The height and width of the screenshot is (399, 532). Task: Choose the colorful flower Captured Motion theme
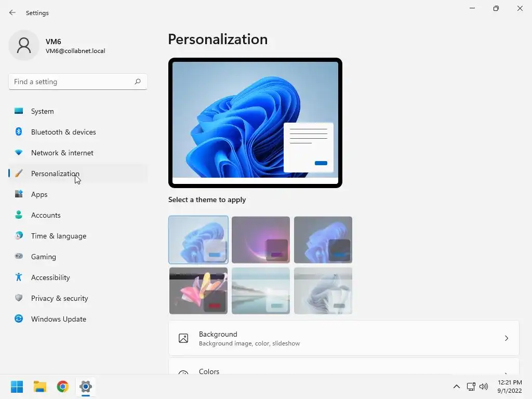click(198, 291)
